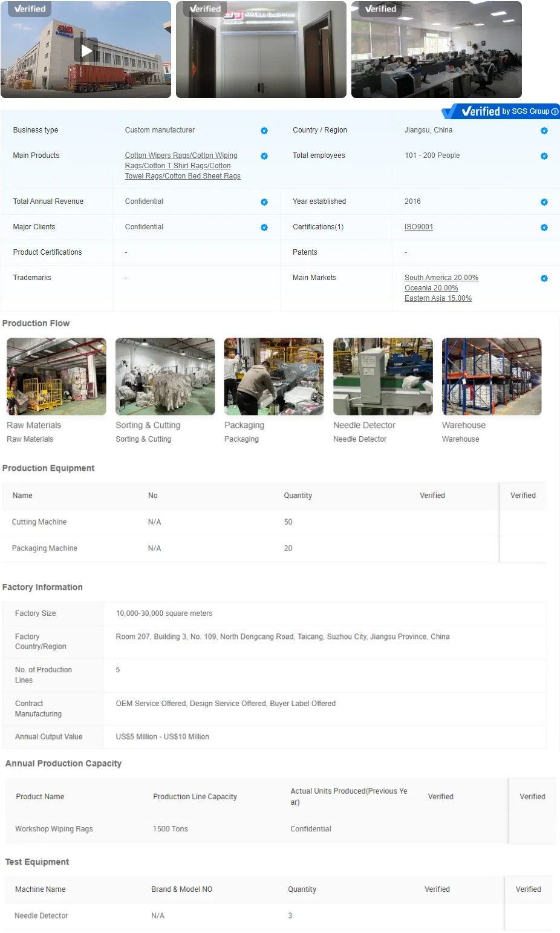This screenshot has width=560, height=933.
Task: Open the Raw Materials production photo
Action: point(56,376)
